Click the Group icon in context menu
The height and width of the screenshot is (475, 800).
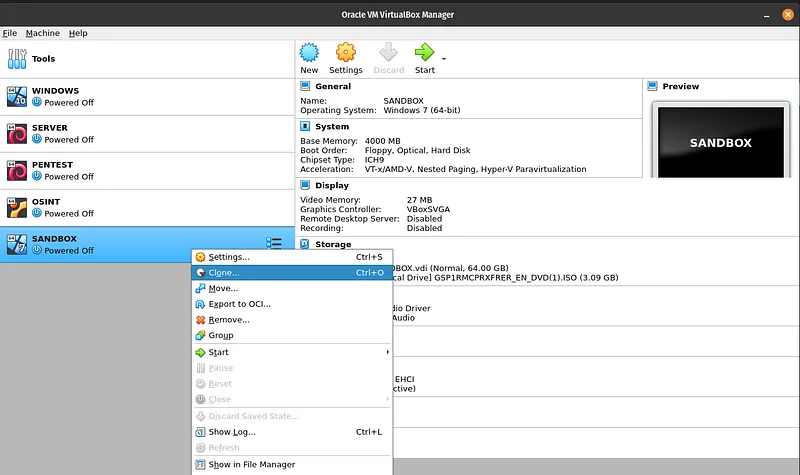coord(201,335)
